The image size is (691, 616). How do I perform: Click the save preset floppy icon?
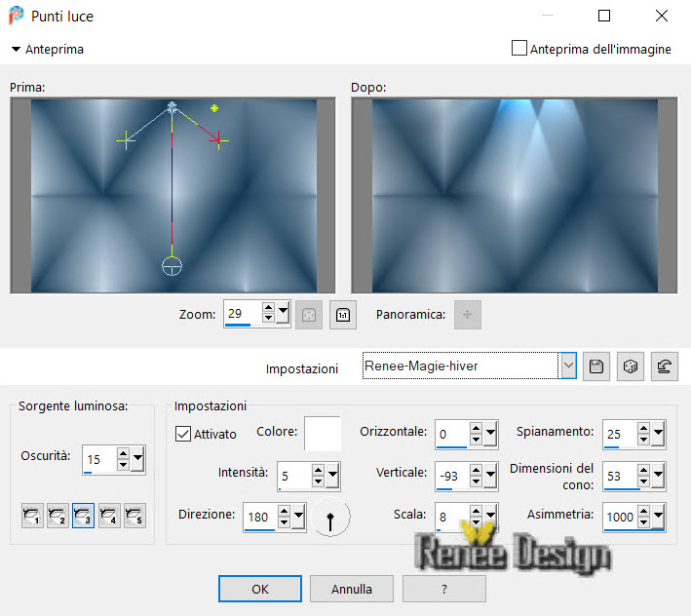(596, 366)
